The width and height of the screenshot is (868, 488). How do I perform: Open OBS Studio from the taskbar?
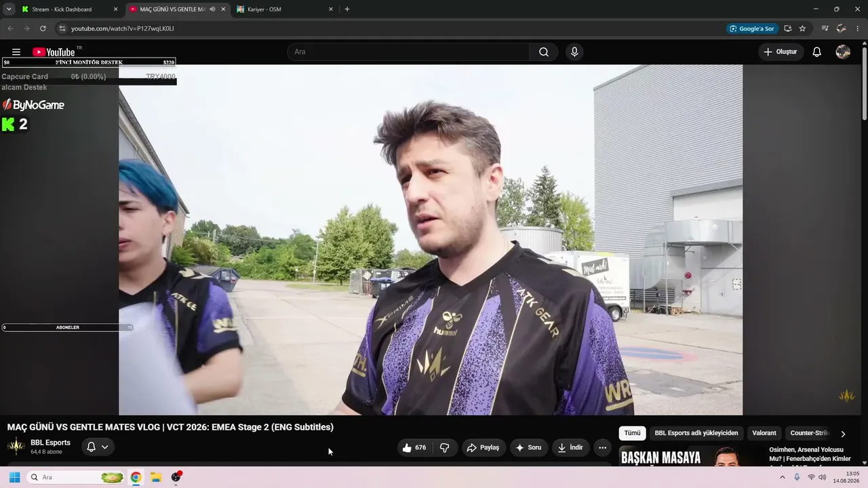click(x=176, y=477)
